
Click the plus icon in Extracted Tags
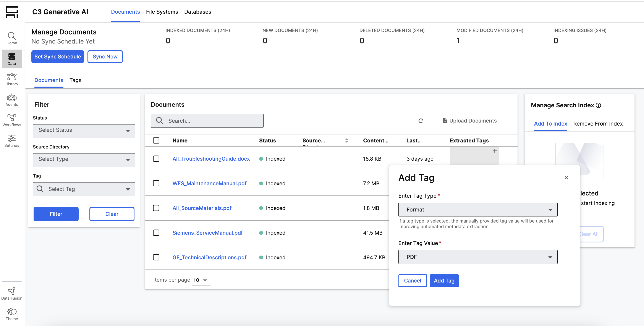pos(495,151)
